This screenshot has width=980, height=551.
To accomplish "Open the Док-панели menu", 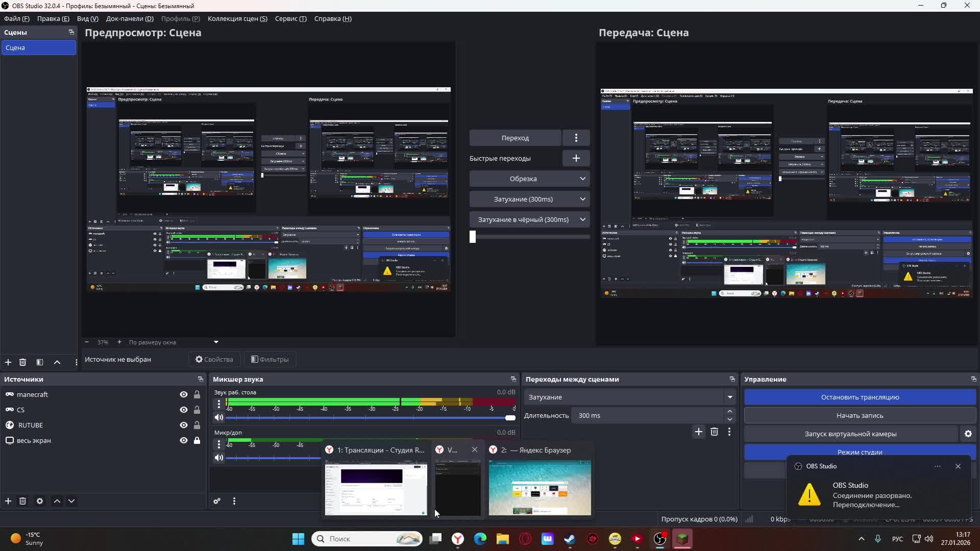I will pyautogui.click(x=130, y=19).
